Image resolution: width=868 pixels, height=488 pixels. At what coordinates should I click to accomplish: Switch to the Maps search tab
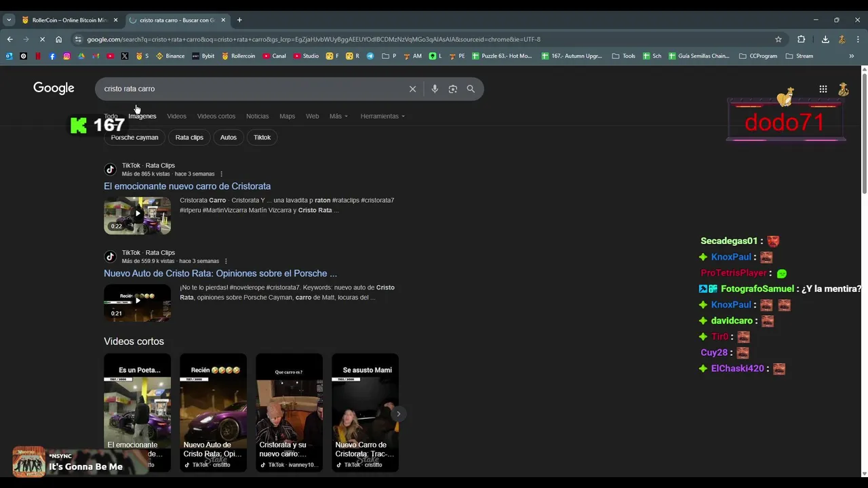click(x=288, y=116)
